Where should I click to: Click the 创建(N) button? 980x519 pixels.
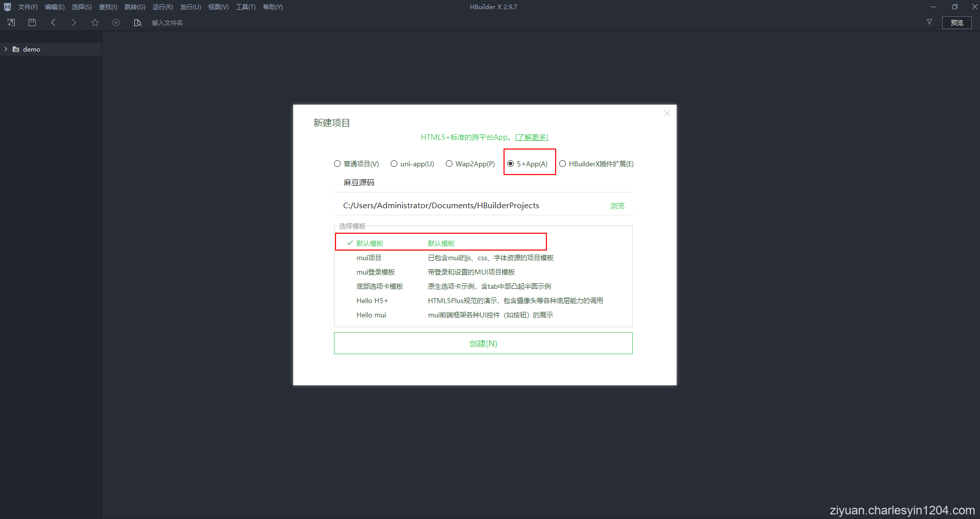click(x=483, y=343)
